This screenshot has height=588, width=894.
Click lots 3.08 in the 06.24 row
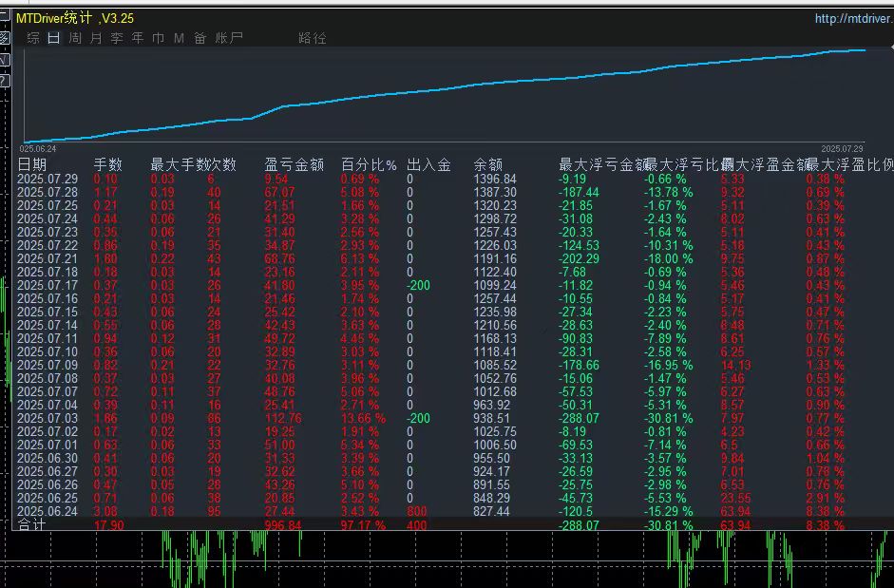click(105, 511)
